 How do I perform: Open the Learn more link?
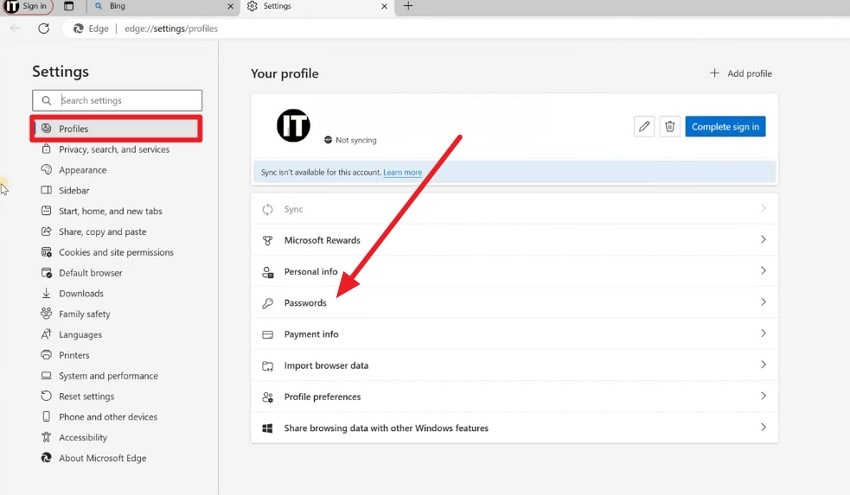coord(402,172)
